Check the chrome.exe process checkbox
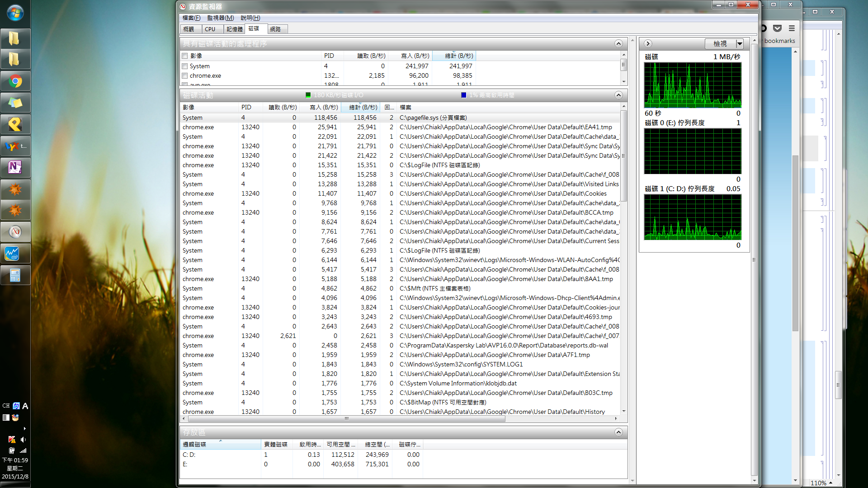The width and height of the screenshot is (868, 488). coord(184,75)
